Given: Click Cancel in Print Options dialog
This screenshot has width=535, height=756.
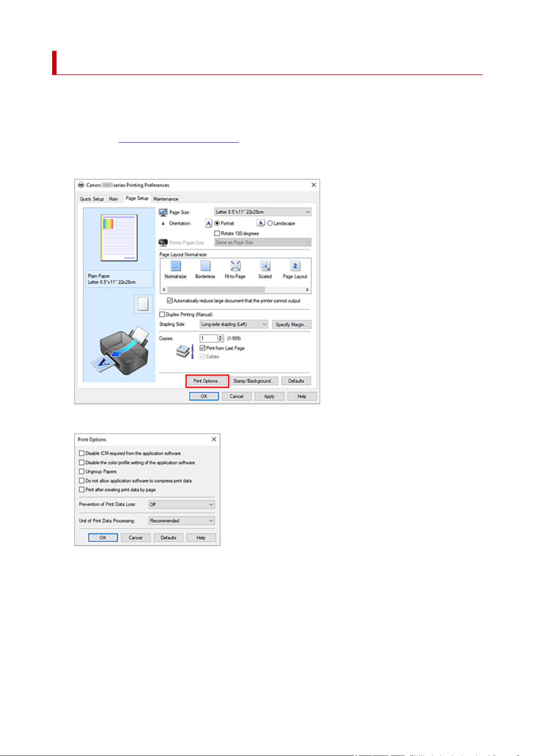Looking at the screenshot, I should click(136, 538).
